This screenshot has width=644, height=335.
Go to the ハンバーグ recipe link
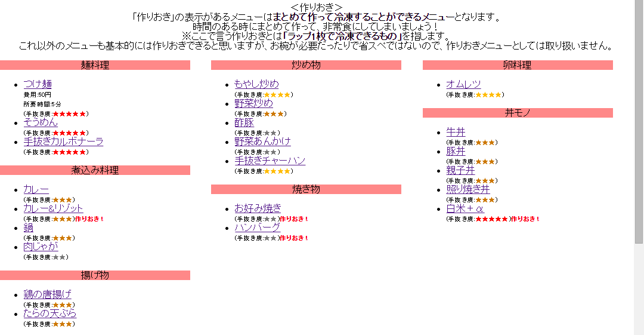pyautogui.click(x=257, y=228)
